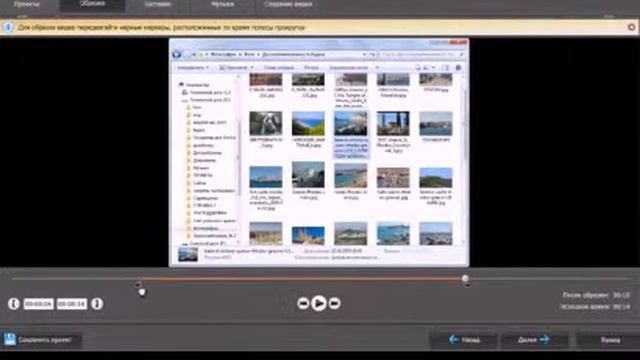Open the Музыка tab
The width and height of the screenshot is (640, 360).
coord(222,5)
